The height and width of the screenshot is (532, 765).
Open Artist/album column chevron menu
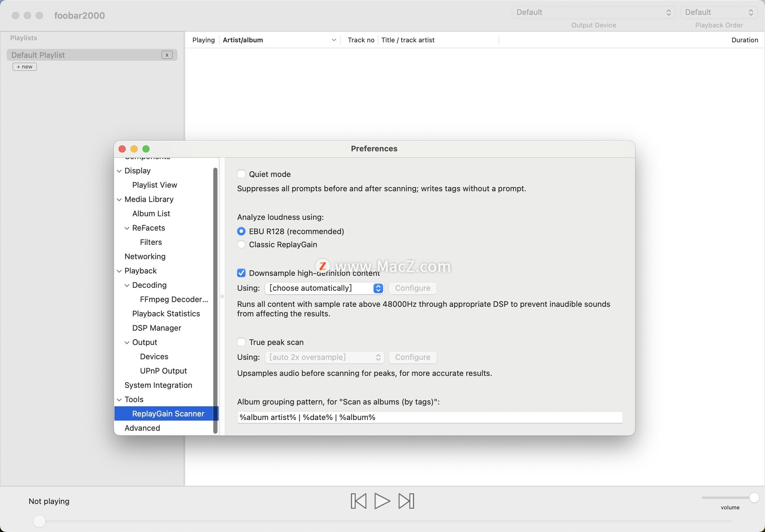(x=334, y=40)
